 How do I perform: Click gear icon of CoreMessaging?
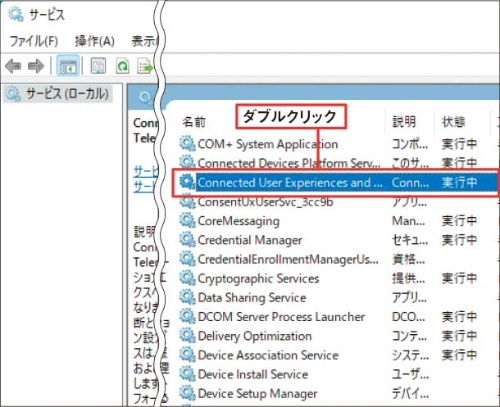pos(187,221)
